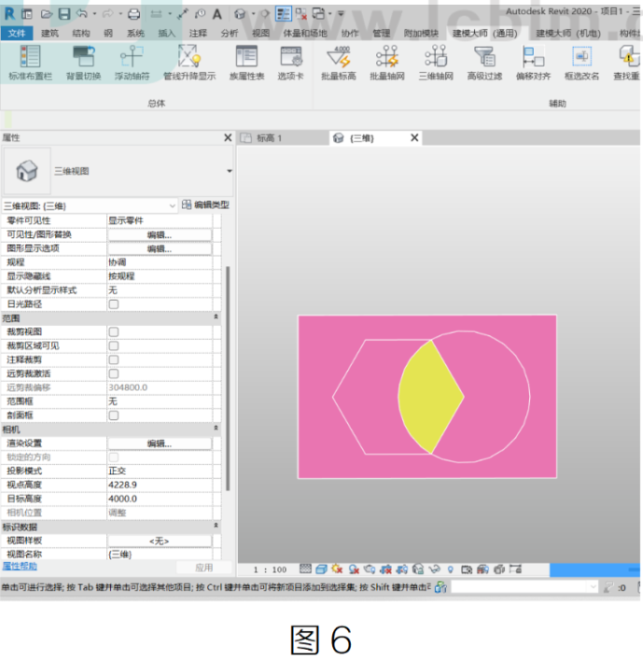Click the Sun Path icon in view control bar
The height and width of the screenshot is (672, 643).
click(337, 568)
